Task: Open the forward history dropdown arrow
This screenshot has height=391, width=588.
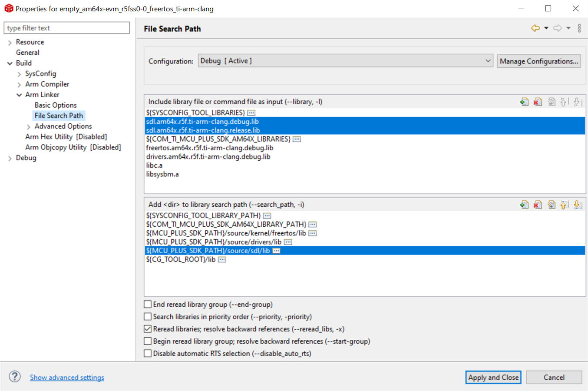Action: [568, 28]
